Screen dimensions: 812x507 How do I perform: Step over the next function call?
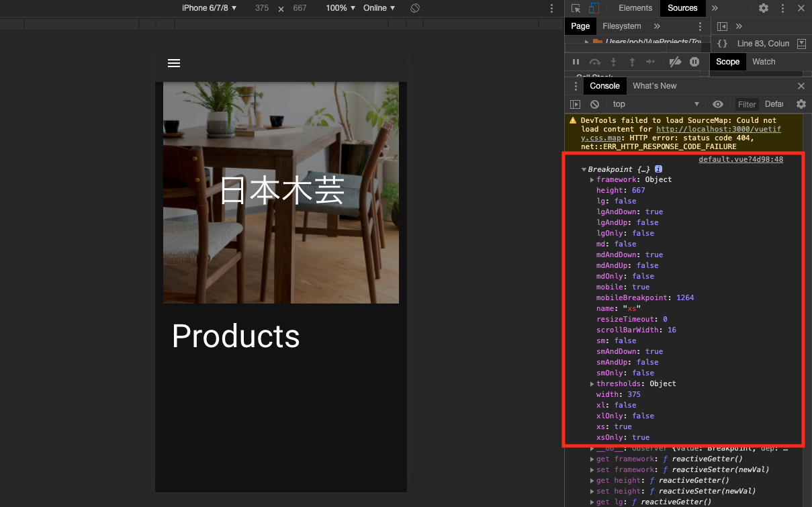[594, 62]
